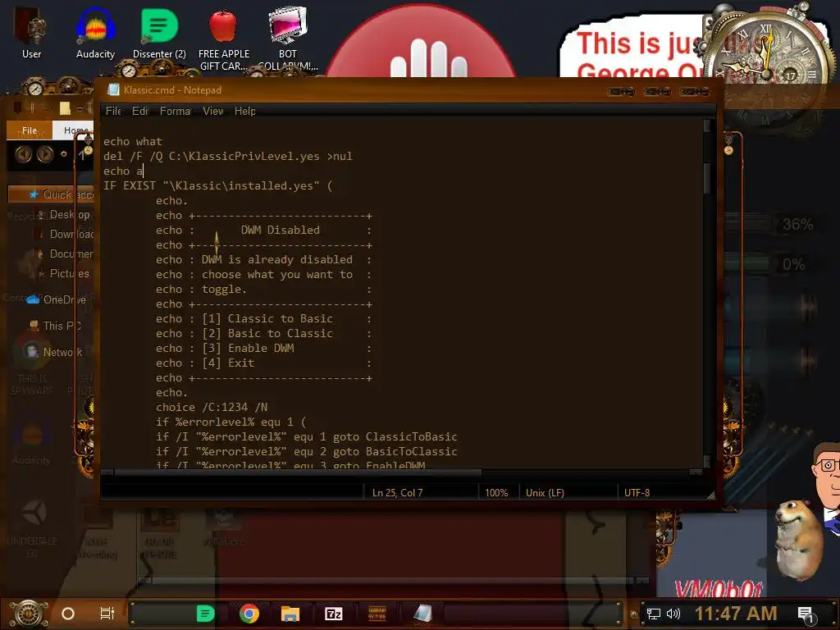Click the 'echo : [2] Basic to Classic' line
840x630 pixels.
point(263,334)
